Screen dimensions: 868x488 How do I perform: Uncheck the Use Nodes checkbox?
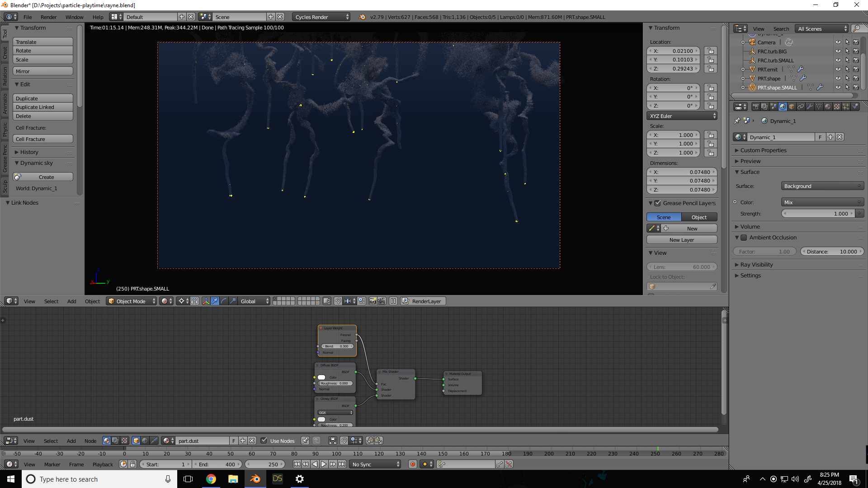(x=264, y=441)
